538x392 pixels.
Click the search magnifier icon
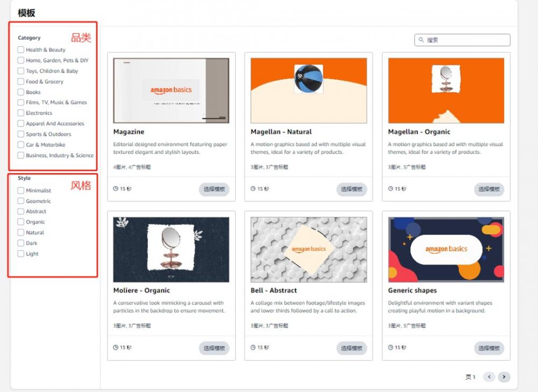pyautogui.click(x=421, y=40)
